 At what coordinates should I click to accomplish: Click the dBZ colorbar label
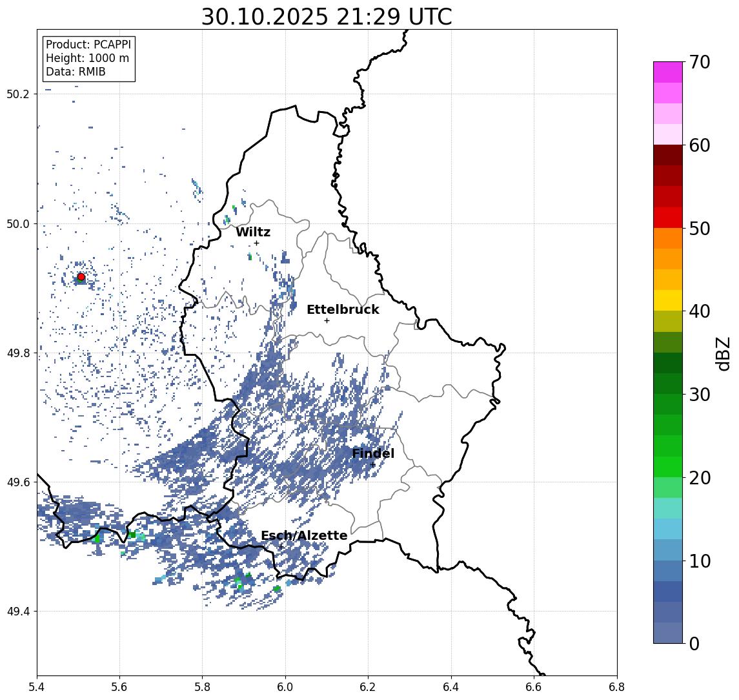pyautogui.click(x=722, y=353)
